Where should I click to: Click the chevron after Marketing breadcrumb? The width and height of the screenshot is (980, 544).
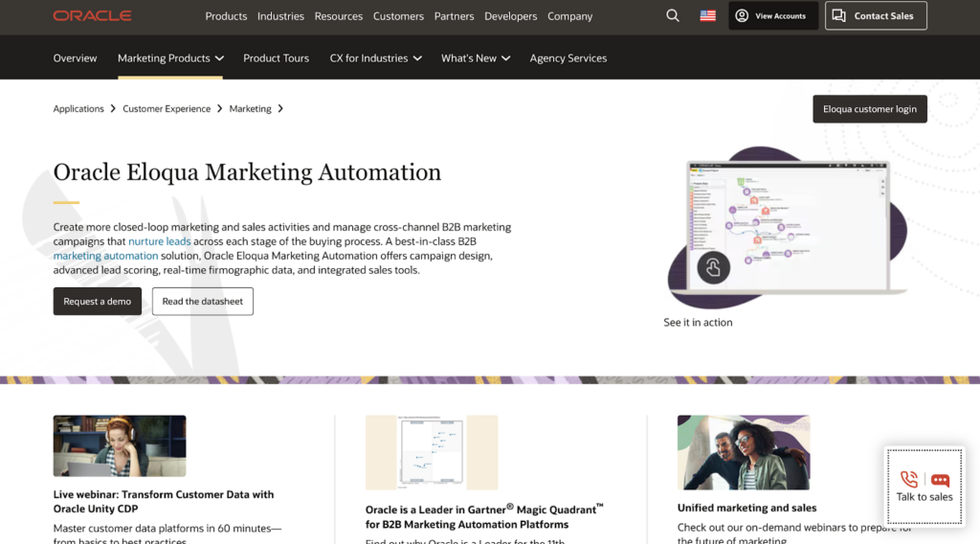(280, 109)
